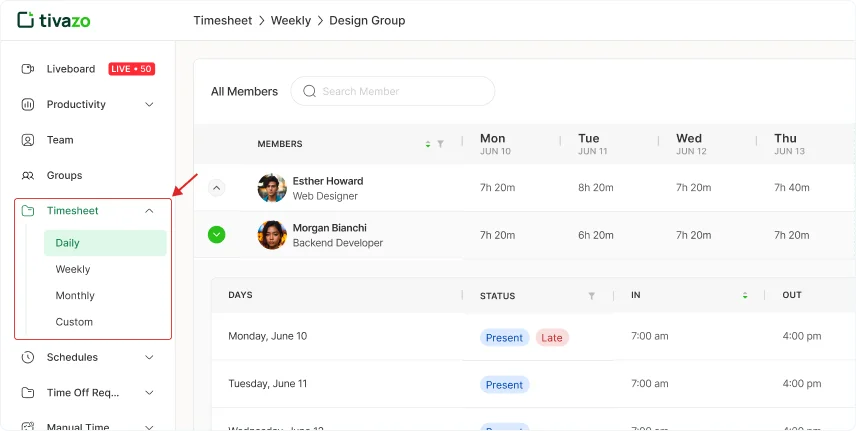
Task: Select the Team icon in sidebar
Action: 28,140
